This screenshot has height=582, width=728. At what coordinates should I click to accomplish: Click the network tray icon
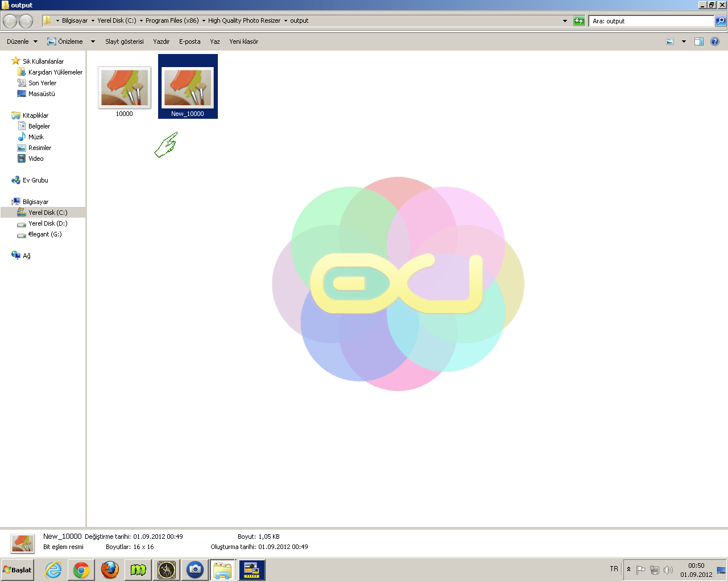tap(655, 570)
